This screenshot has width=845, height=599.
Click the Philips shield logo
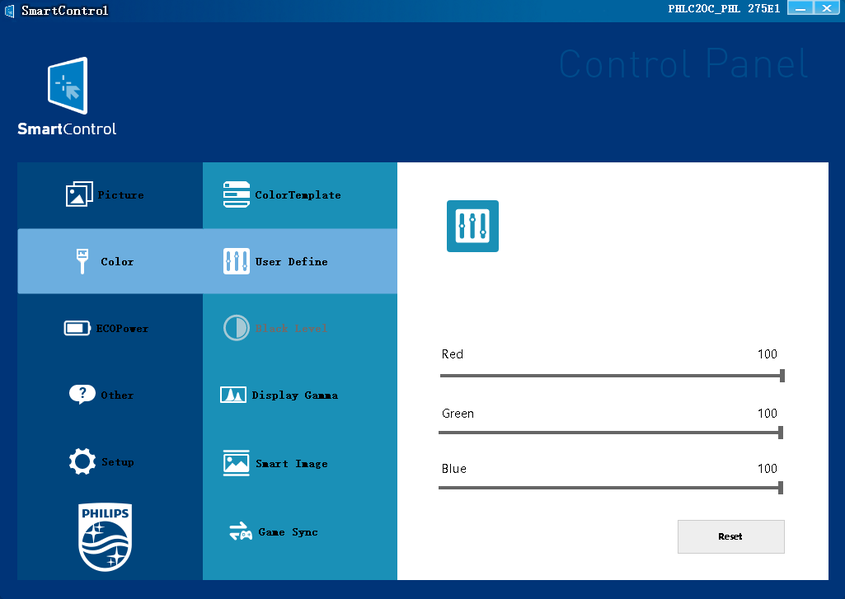click(x=105, y=537)
